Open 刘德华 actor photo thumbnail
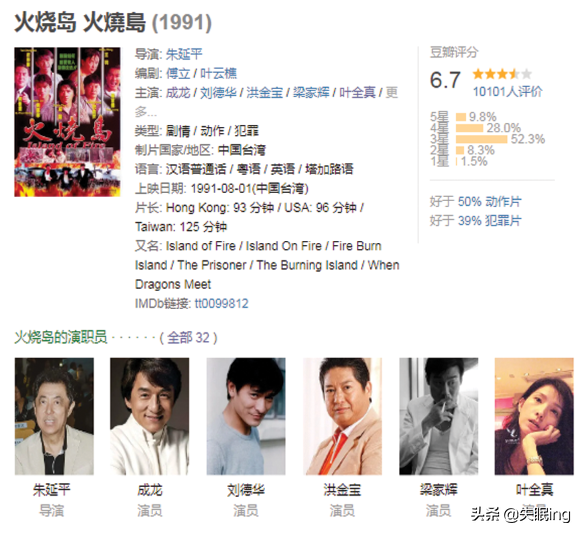The width and height of the screenshot is (584, 535). 246,416
